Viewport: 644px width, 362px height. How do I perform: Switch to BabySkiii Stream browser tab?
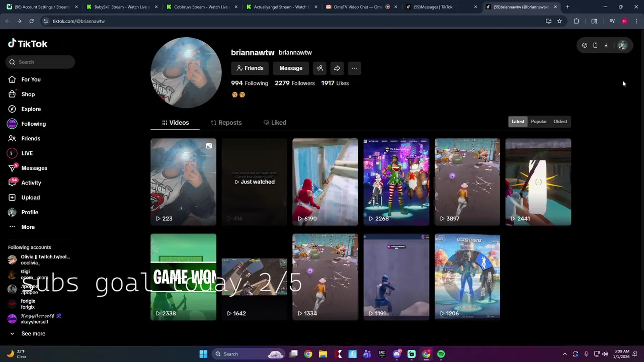[x=122, y=7]
